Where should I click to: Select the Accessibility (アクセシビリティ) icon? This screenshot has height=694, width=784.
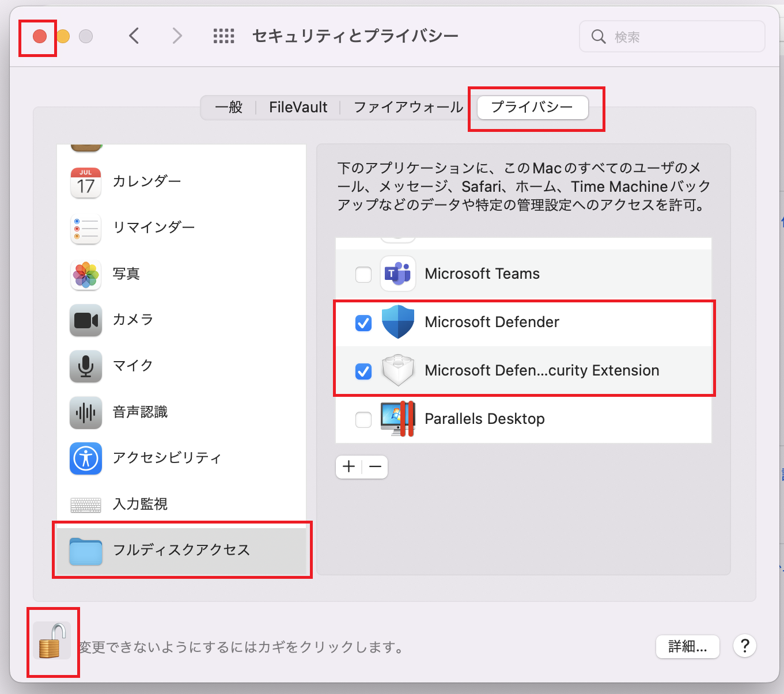click(x=86, y=458)
